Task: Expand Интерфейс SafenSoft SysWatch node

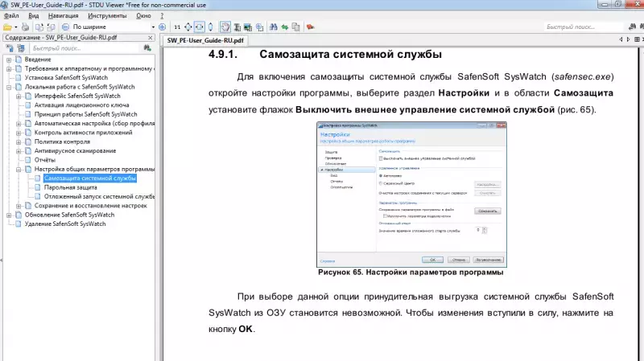Action: click(19, 96)
